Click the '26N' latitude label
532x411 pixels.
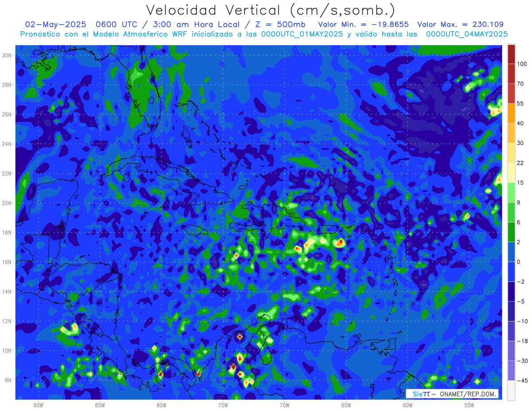point(7,114)
